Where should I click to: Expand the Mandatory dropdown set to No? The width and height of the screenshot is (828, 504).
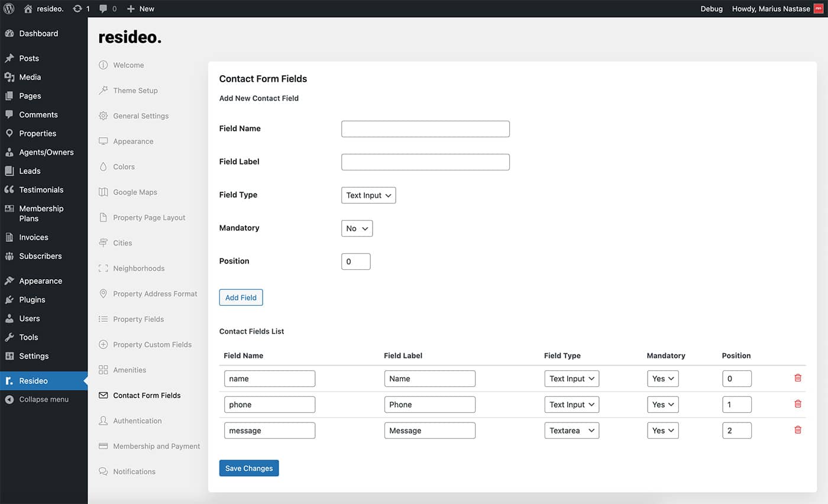click(357, 228)
